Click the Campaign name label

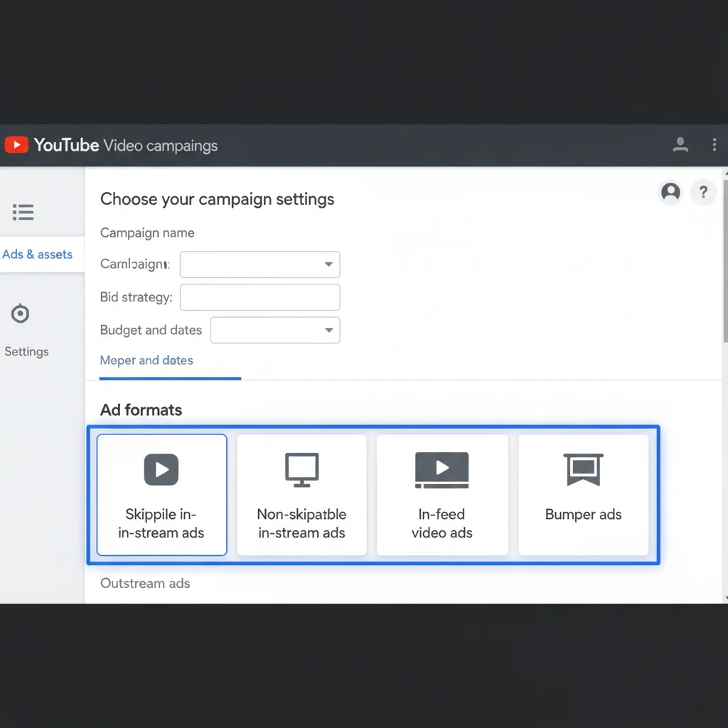tap(147, 232)
